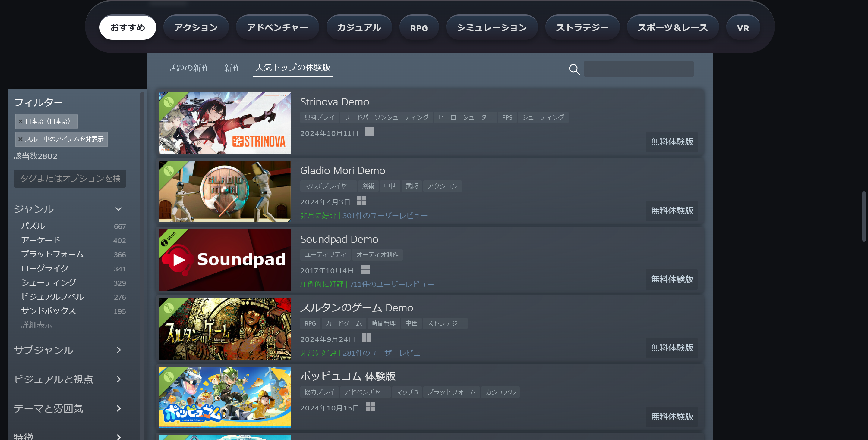Select the おすすめ category pill
The width and height of the screenshot is (868, 440).
coord(128,27)
